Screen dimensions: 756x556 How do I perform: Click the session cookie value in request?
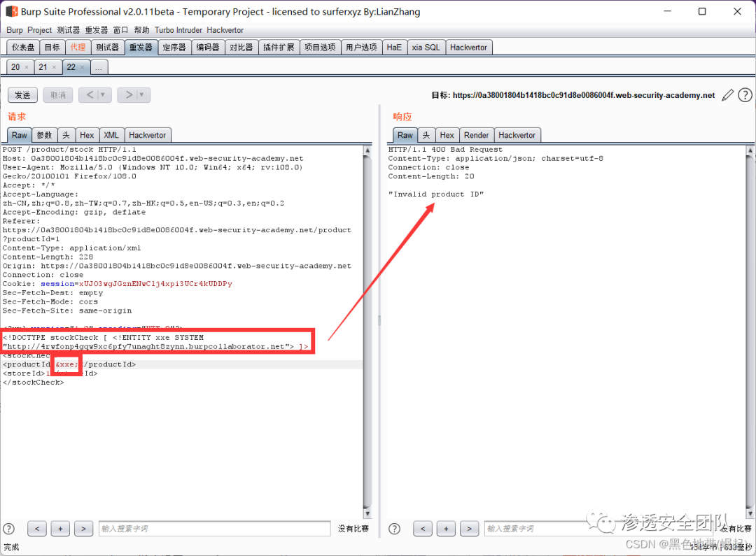[155, 284]
